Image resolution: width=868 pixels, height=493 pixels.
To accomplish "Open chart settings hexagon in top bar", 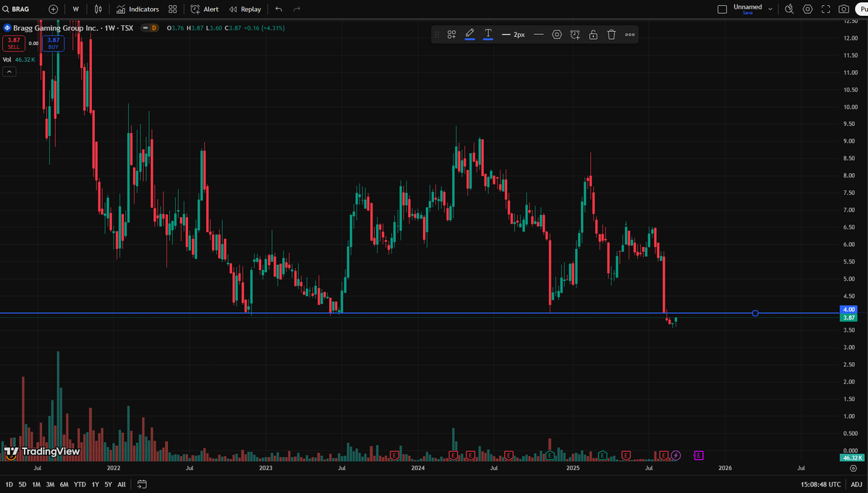I will click(808, 9).
